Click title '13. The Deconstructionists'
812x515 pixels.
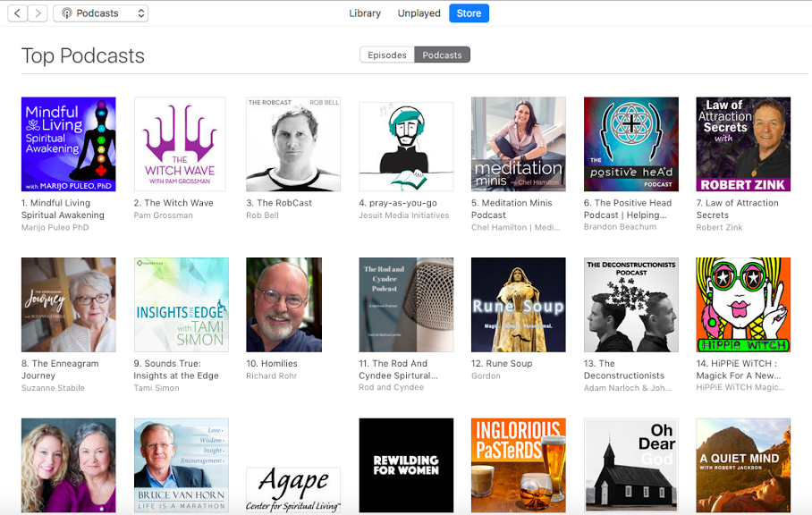click(x=624, y=369)
